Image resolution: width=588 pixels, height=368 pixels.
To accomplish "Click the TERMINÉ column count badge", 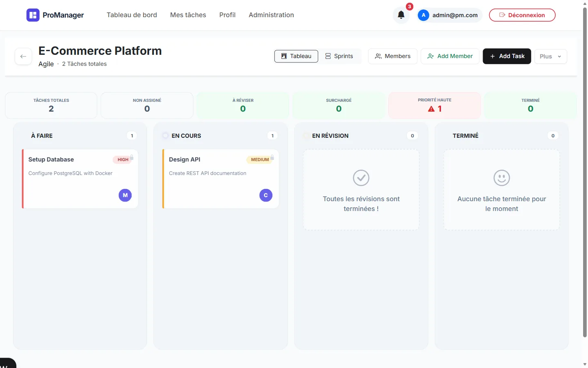I will click(x=553, y=136).
